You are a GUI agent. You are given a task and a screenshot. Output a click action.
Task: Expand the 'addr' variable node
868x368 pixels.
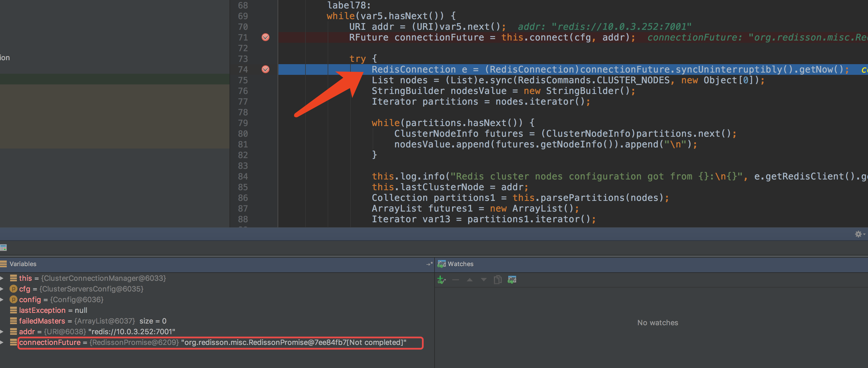pyautogui.click(x=2, y=332)
